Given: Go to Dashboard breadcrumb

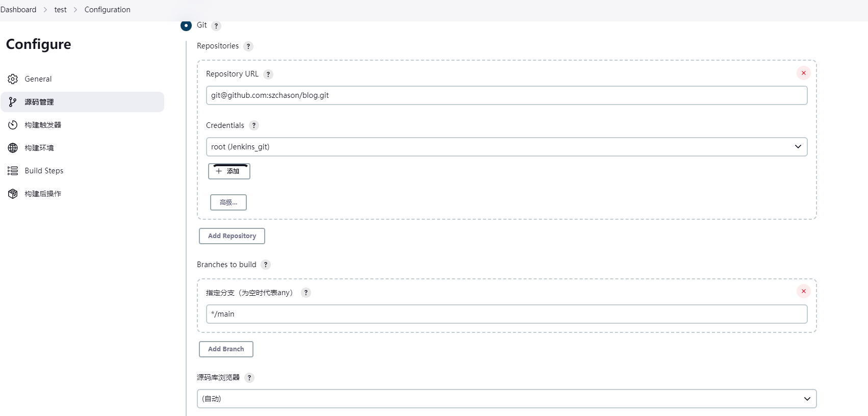Looking at the screenshot, I should tap(18, 10).
